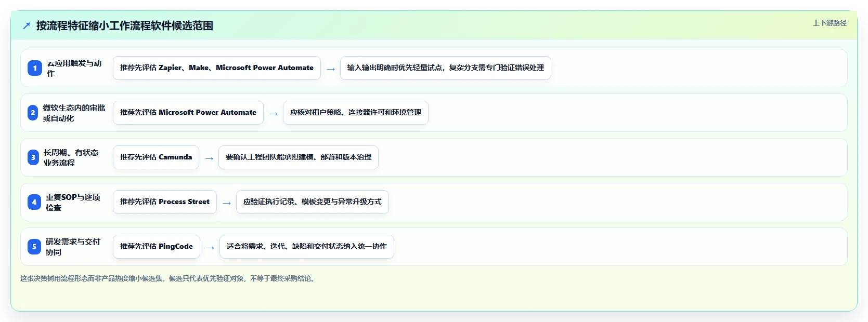Viewport: 868px width, 322px height.
Task: Click the 输入输出明确时优先轻量试点 note box
Action: click(x=446, y=68)
